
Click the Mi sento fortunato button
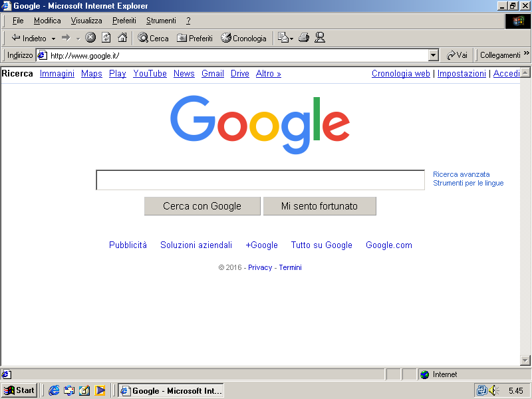[x=320, y=206]
